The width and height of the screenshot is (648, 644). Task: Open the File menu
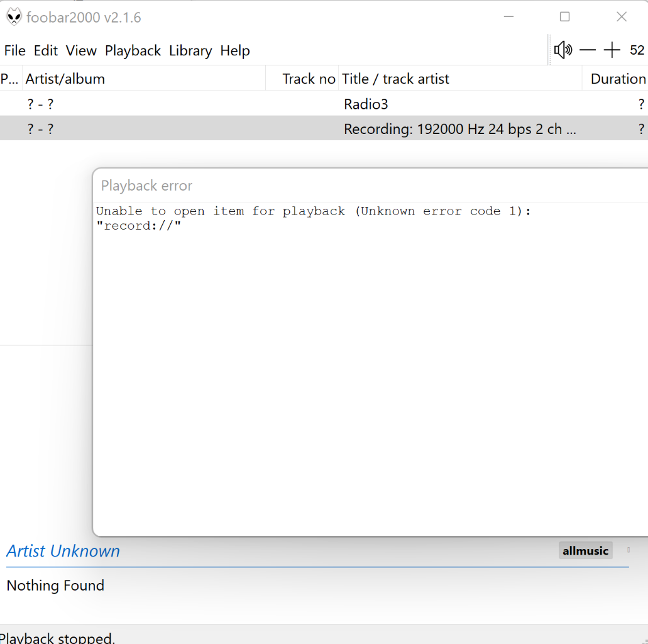click(x=15, y=50)
